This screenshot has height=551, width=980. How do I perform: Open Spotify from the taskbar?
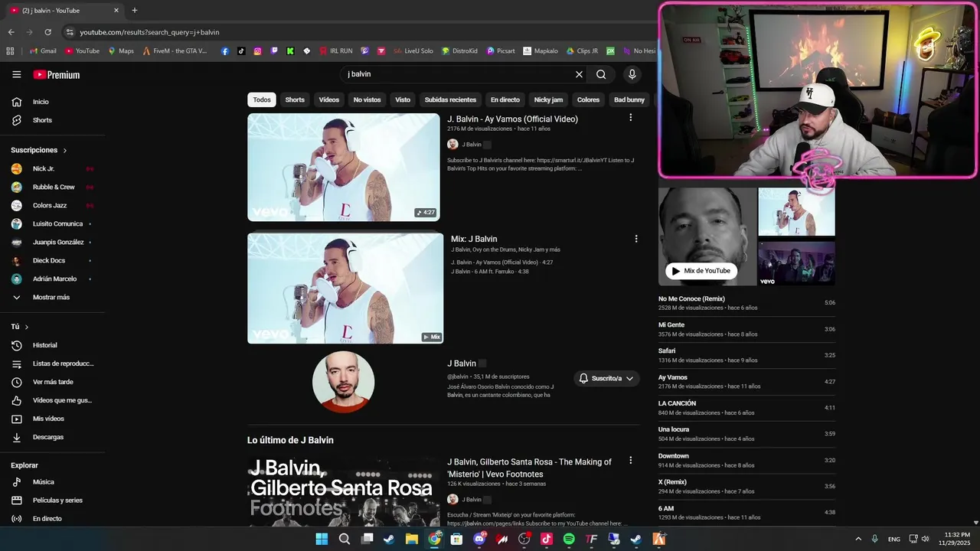pos(569,539)
